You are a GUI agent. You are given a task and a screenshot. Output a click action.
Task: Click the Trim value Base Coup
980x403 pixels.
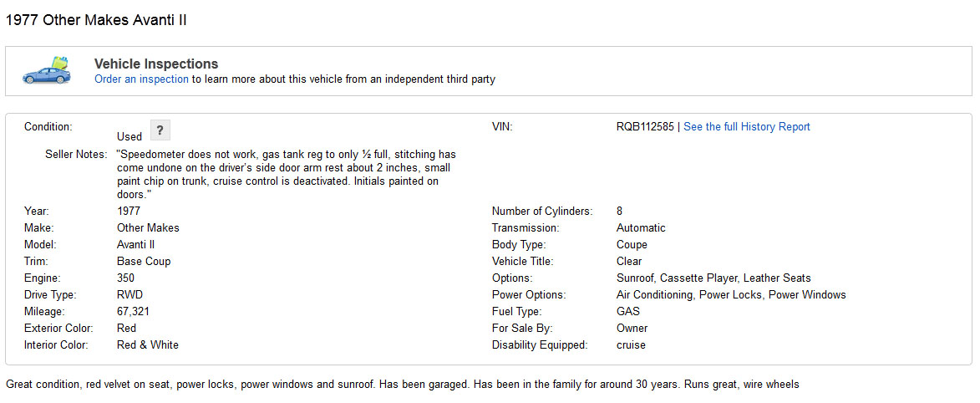(x=144, y=261)
